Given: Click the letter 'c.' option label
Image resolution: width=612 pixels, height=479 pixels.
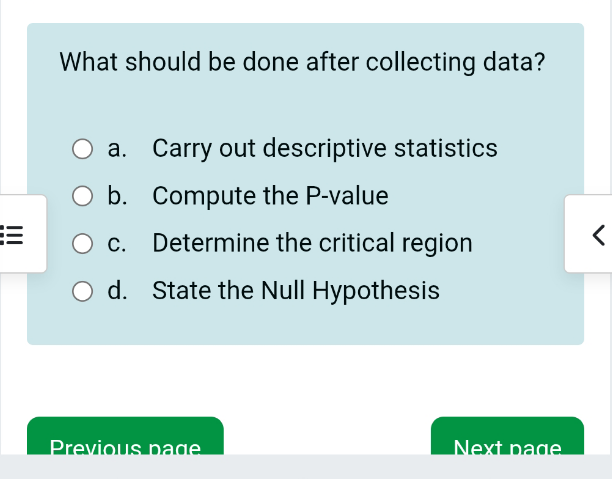Looking at the screenshot, I should tap(117, 243).
